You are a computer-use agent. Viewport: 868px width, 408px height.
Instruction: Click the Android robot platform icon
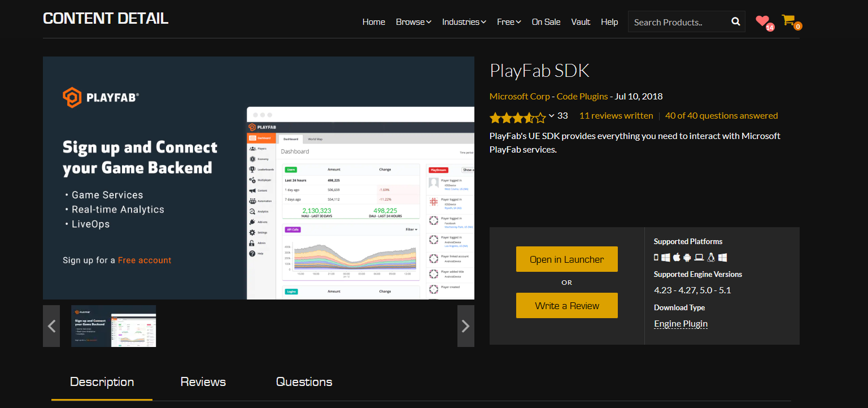click(x=687, y=258)
